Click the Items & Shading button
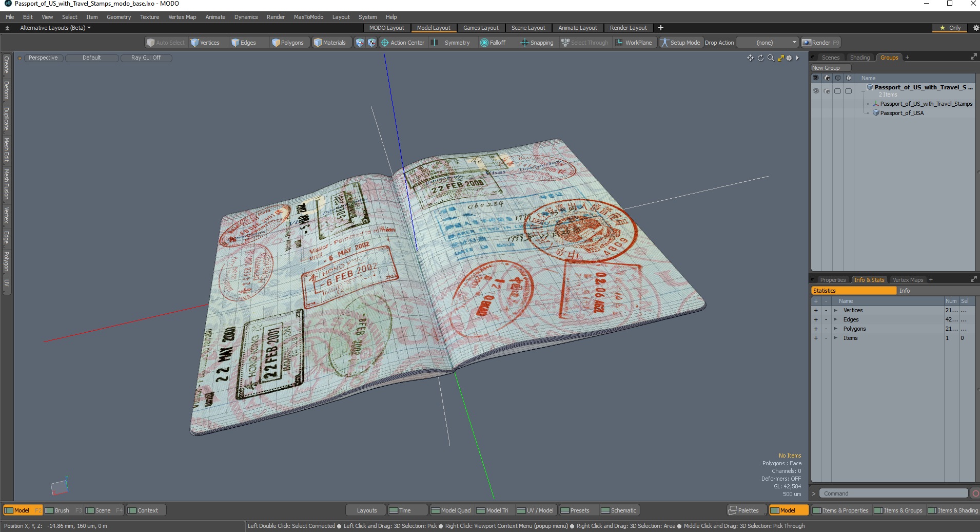This screenshot has height=532, width=980. point(953,510)
